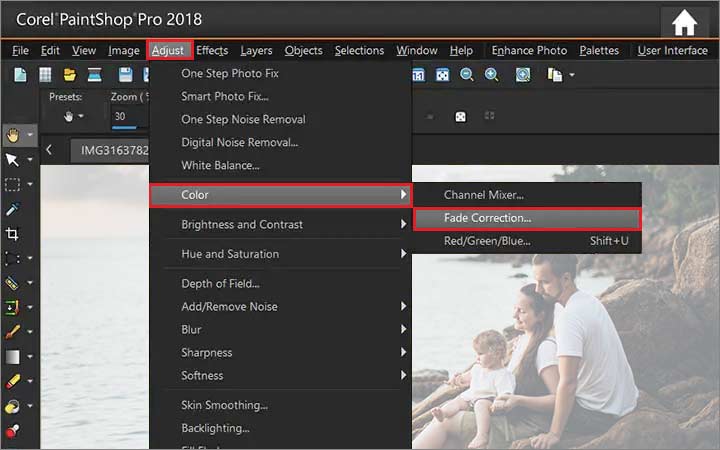Open the Paste options dropdown arrow
This screenshot has width=720, height=450.
click(572, 75)
